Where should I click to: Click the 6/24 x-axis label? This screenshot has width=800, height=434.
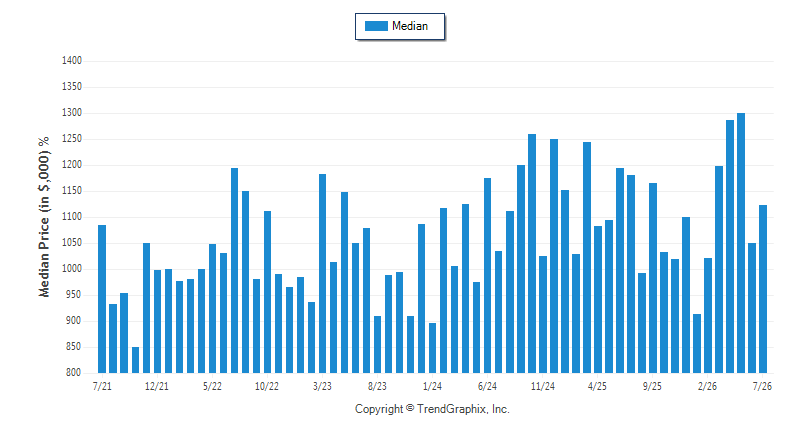pos(487,386)
